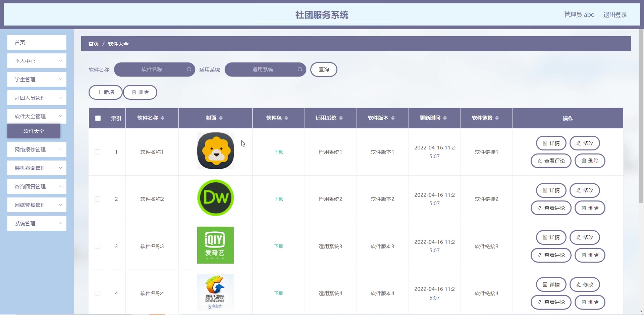Screen dimensions: 644x315
Task: Sort by 更新时间 column arrows
Action: click(445, 118)
